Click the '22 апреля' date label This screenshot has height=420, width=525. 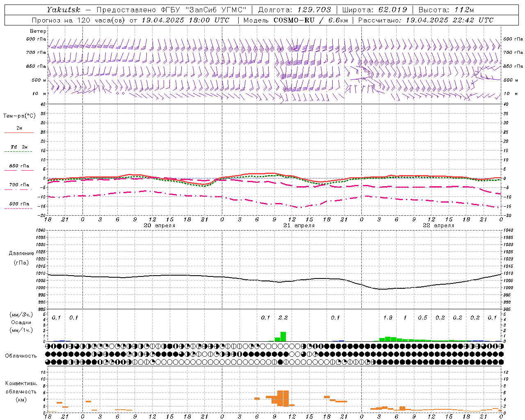(438, 226)
